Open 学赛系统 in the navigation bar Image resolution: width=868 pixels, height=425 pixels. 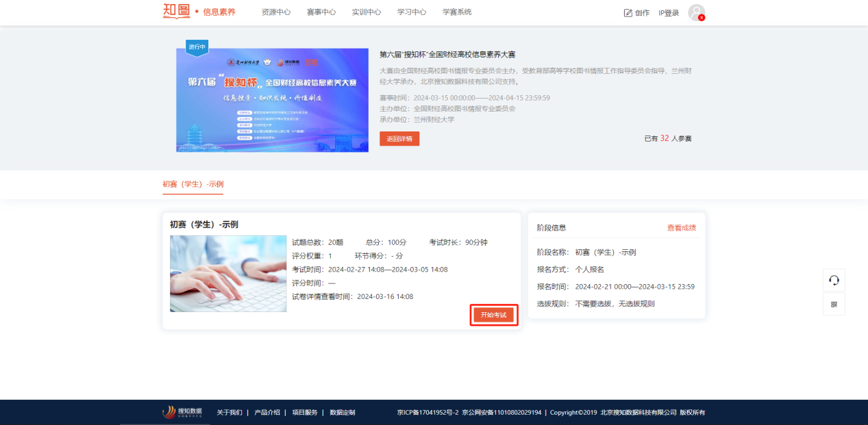click(457, 12)
